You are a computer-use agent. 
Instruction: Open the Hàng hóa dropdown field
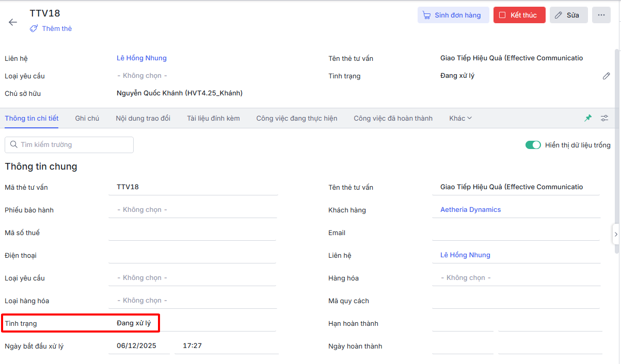(x=516, y=278)
